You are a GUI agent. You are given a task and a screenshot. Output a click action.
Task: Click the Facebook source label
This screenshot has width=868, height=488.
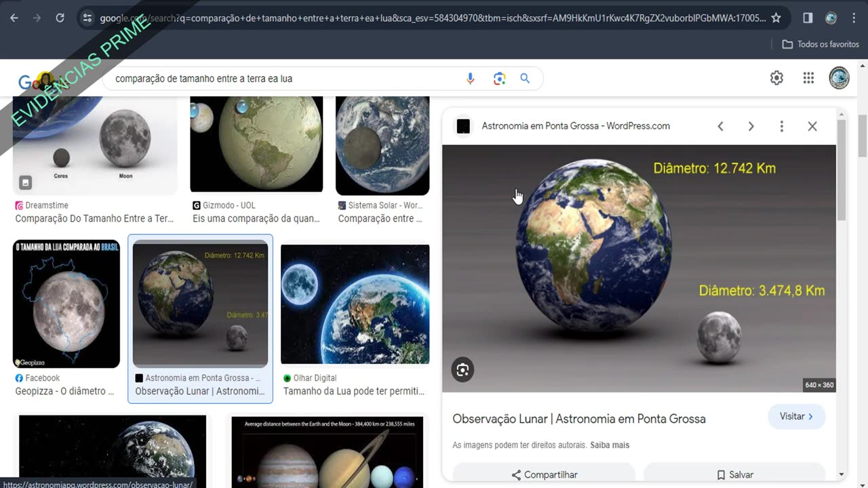click(x=42, y=378)
